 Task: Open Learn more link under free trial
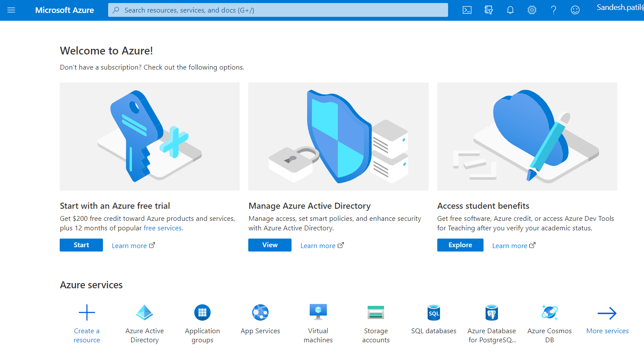click(129, 245)
